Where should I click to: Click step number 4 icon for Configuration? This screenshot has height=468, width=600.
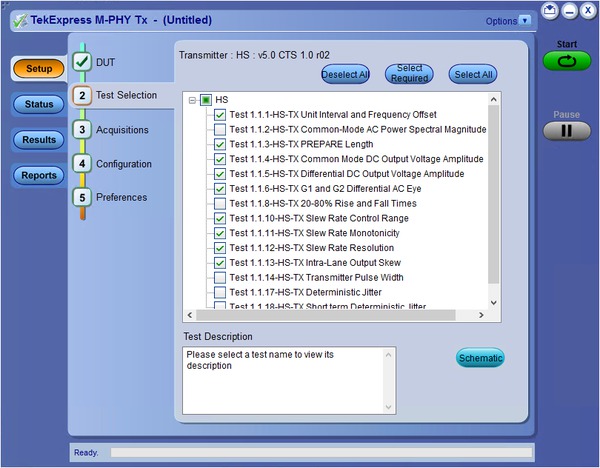82,164
